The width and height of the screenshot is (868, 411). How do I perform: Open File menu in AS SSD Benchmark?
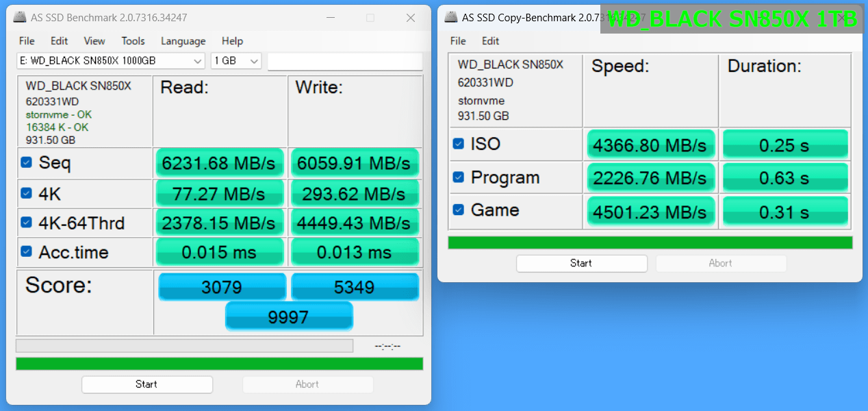(x=27, y=41)
